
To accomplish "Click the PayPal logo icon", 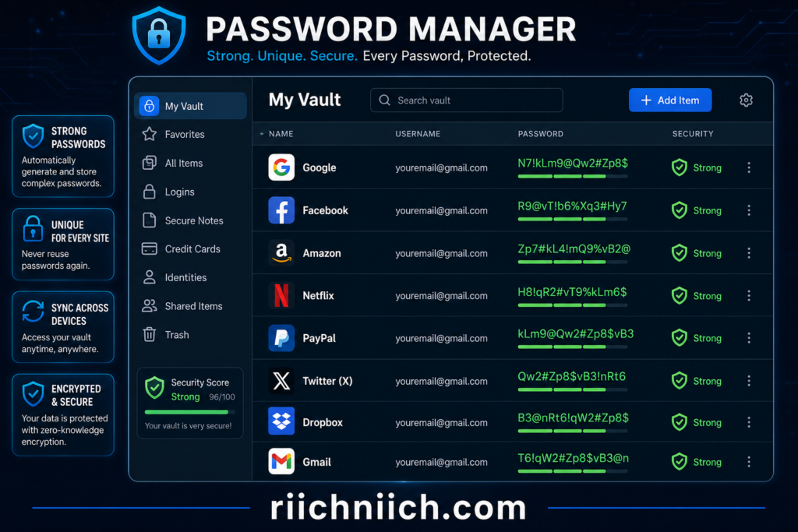I will [281, 338].
